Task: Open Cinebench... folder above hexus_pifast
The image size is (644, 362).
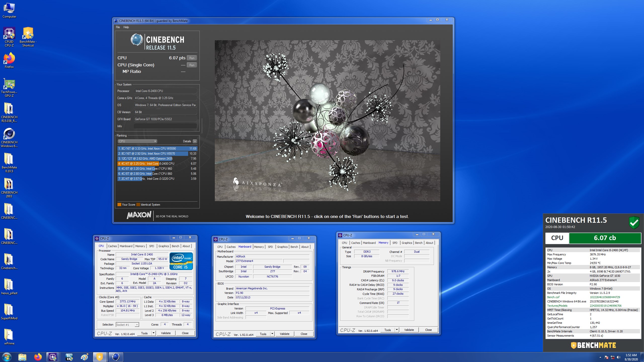Action: (9, 262)
